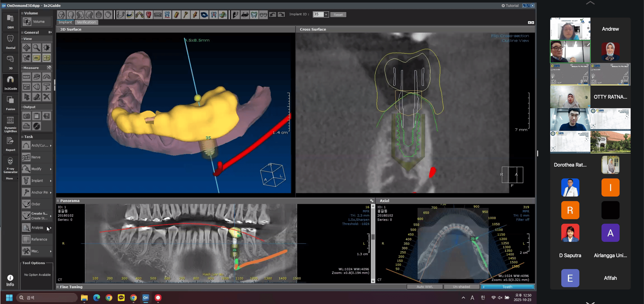The height and width of the screenshot is (304, 644).
Task: Toggle the Un-shaded display option
Action: pos(461,287)
